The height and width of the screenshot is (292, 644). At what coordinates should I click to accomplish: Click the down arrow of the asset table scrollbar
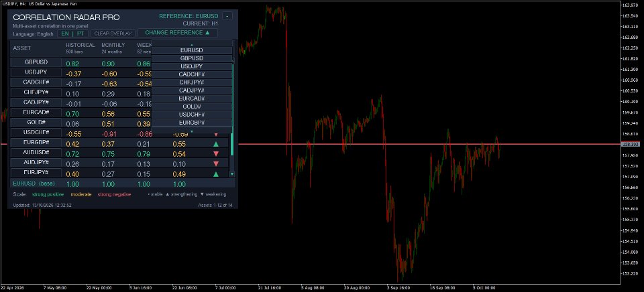232,174
